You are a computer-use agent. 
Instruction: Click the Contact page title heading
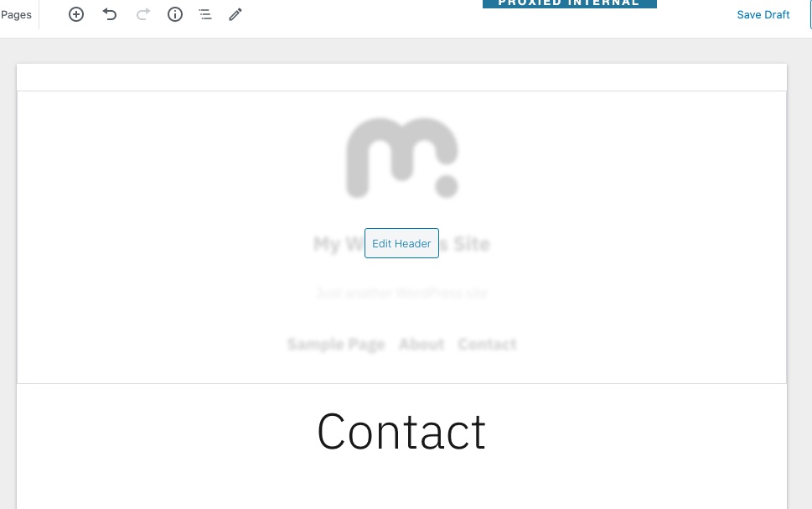(401, 432)
